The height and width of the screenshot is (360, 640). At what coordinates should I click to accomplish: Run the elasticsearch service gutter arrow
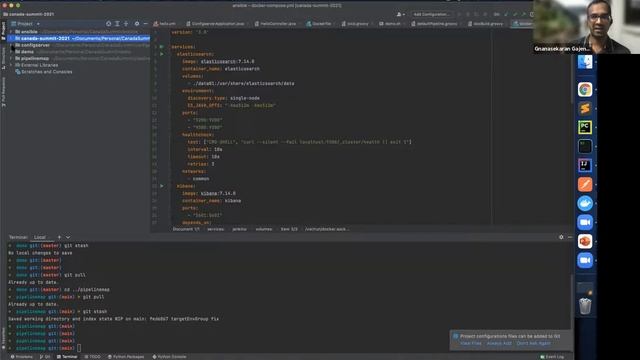click(162, 54)
